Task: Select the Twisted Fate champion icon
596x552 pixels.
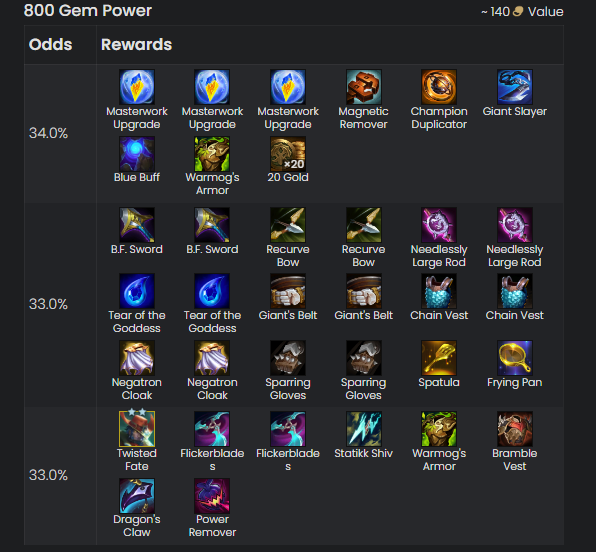Action: 137,428
